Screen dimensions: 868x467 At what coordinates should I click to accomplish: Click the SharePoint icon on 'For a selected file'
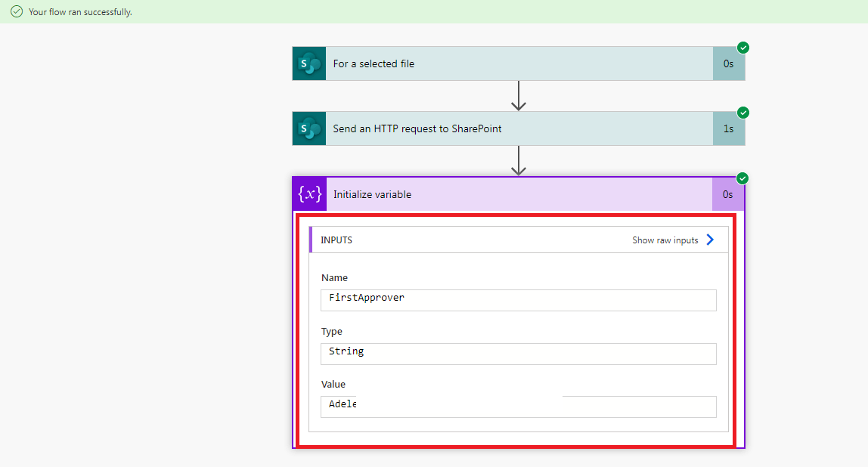pos(308,63)
